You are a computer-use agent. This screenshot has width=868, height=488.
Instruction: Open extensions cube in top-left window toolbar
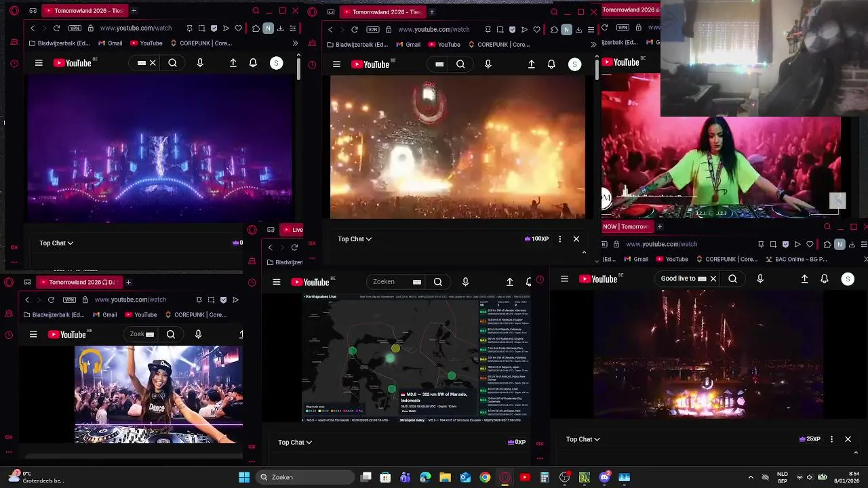click(x=256, y=28)
